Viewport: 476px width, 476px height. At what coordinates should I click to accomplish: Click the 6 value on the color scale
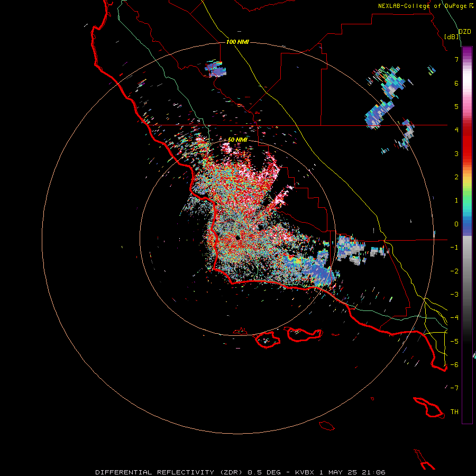coord(456,83)
